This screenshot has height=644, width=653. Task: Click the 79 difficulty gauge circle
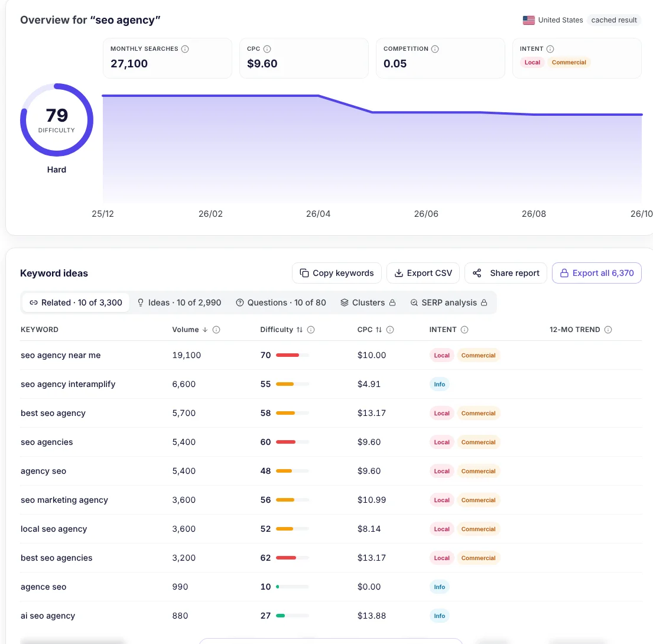point(57,120)
